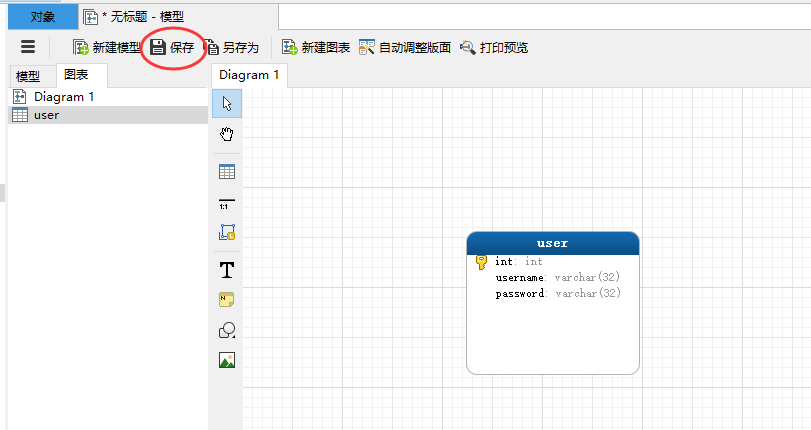The image size is (811, 430).
Task: Click the model icon on the 无标题 tab
Action: point(91,17)
